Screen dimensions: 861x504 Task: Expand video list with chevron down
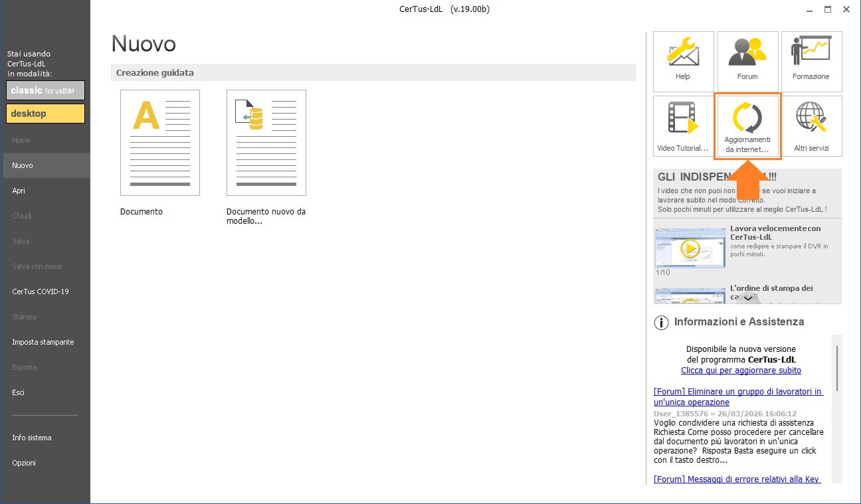tap(747, 298)
